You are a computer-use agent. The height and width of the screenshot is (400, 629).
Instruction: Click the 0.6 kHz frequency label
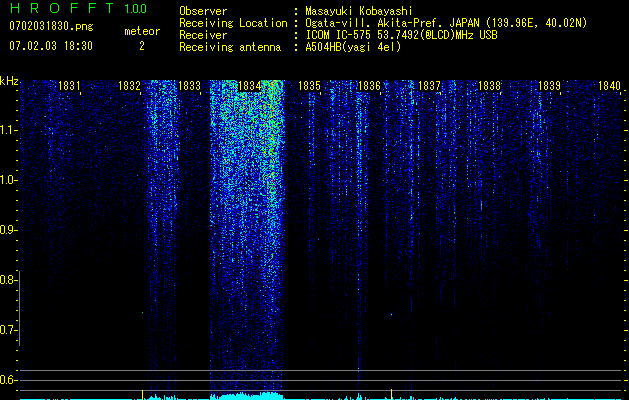(x=8, y=380)
